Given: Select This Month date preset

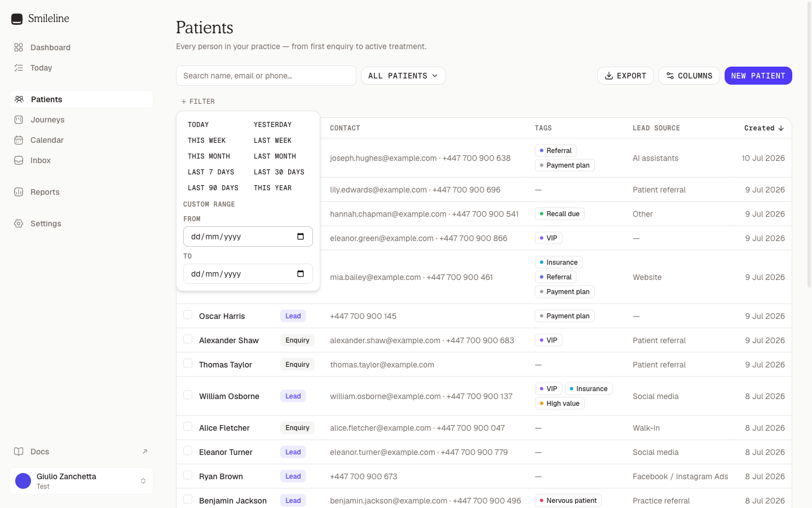Looking at the screenshot, I should point(209,156).
